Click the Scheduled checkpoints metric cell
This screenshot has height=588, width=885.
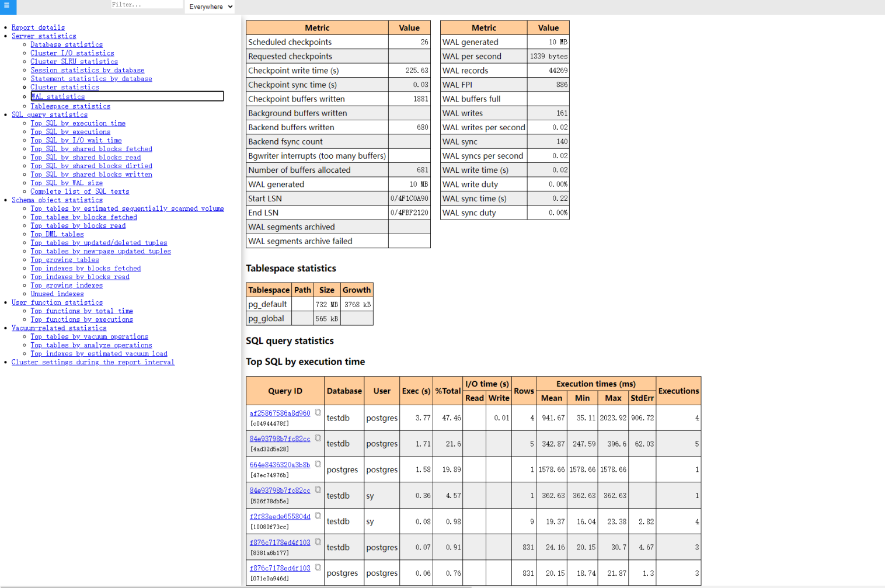coord(318,42)
